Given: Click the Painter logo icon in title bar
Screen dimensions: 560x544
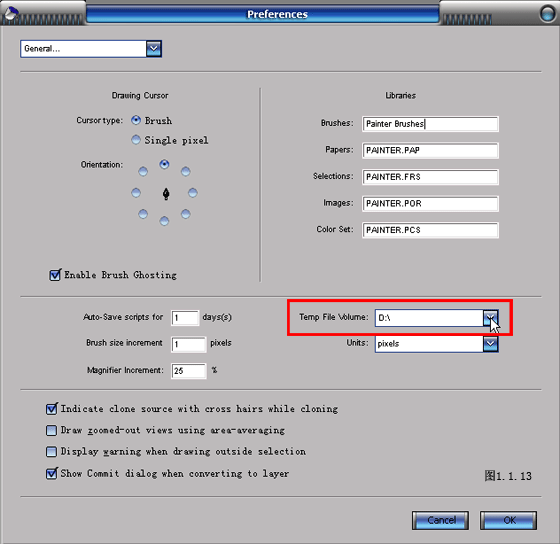Looking at the screenshot, I should coord(11,14).
